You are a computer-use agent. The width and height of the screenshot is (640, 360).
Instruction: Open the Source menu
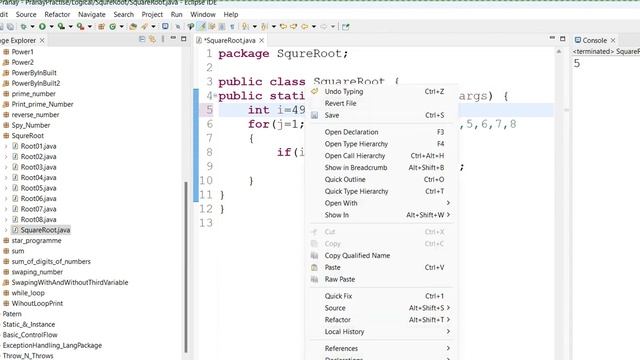point(26,14)
